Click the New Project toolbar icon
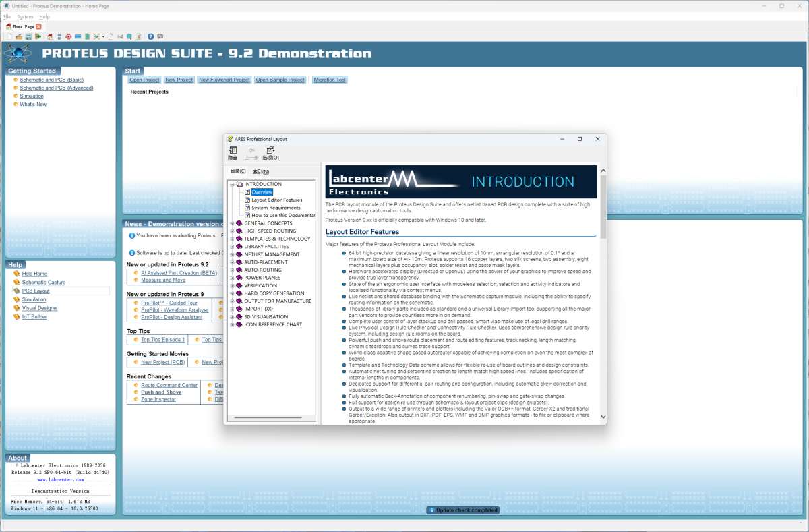809x532 pixels. (9, 36)
